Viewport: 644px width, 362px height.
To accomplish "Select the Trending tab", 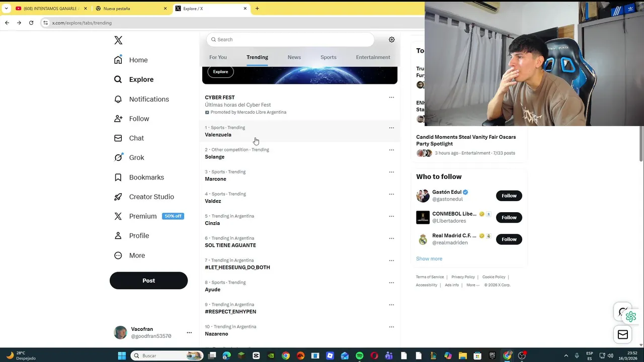I will point(257,57).
